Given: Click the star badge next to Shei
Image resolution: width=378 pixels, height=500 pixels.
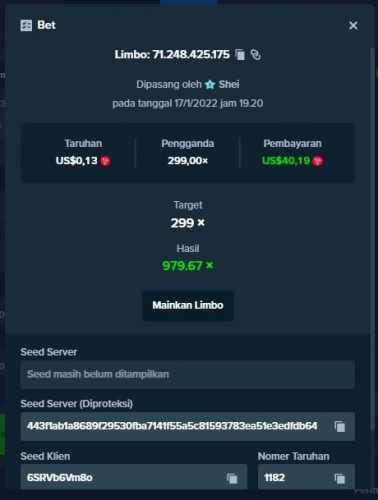Looking at the screenshot, I should coord(210,84).
